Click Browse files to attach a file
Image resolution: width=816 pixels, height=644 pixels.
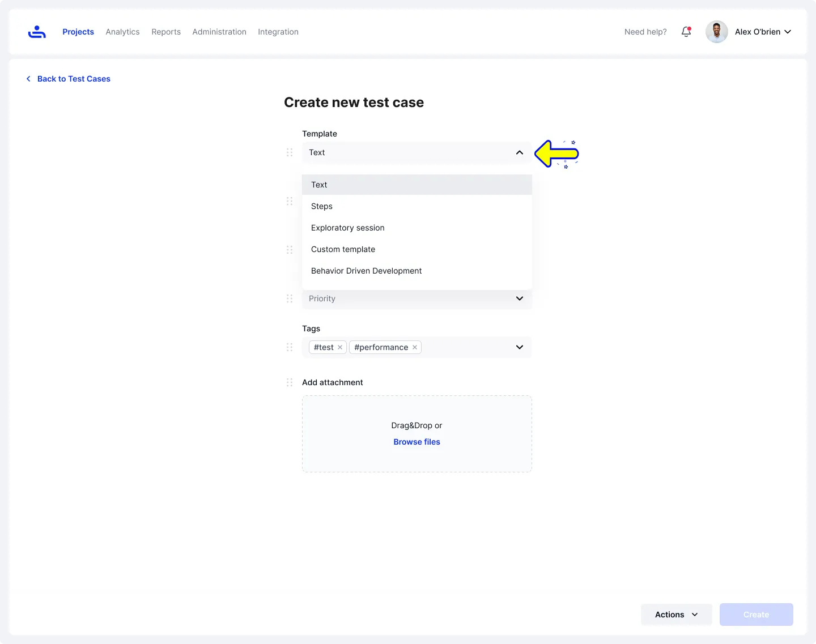pyautogui.click(x=416, y=442)
